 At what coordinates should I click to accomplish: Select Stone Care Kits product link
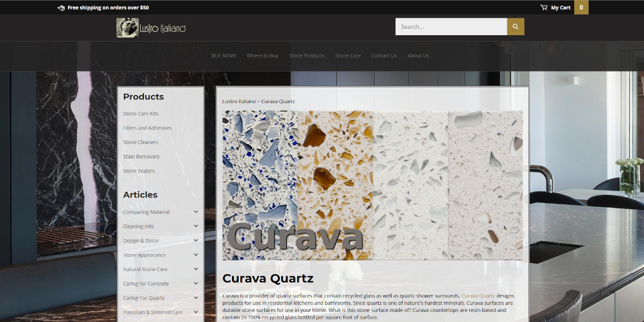[140, 113]
